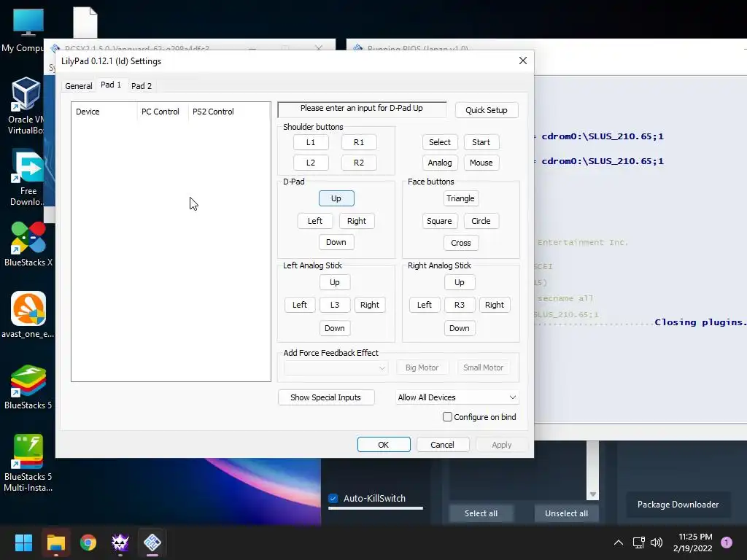Open the Allow All Devices dropdown
Screen dimensions: 747x560
coord(457,397)
